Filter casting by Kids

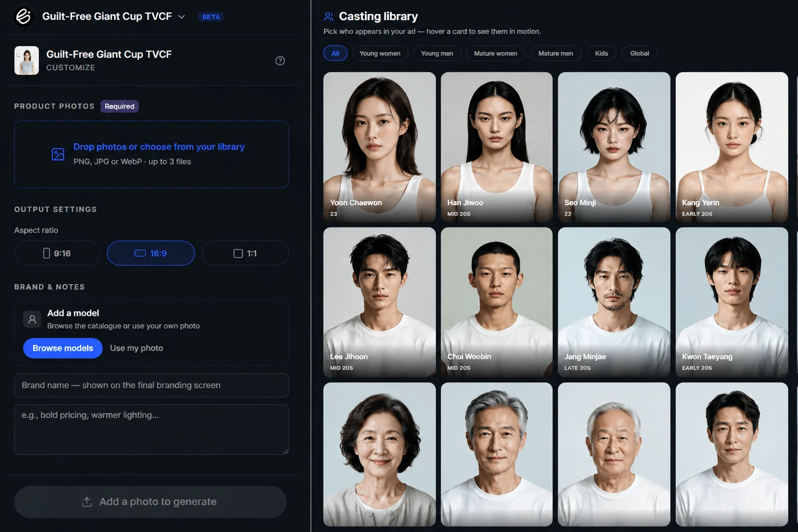click(x=601, y=54)
